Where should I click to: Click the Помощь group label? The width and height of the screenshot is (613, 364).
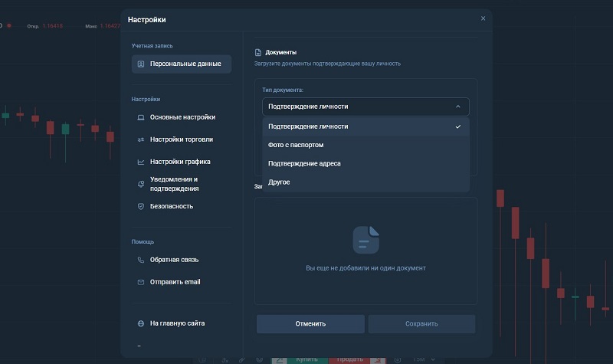pyautogui.click(x=143, y=242)
